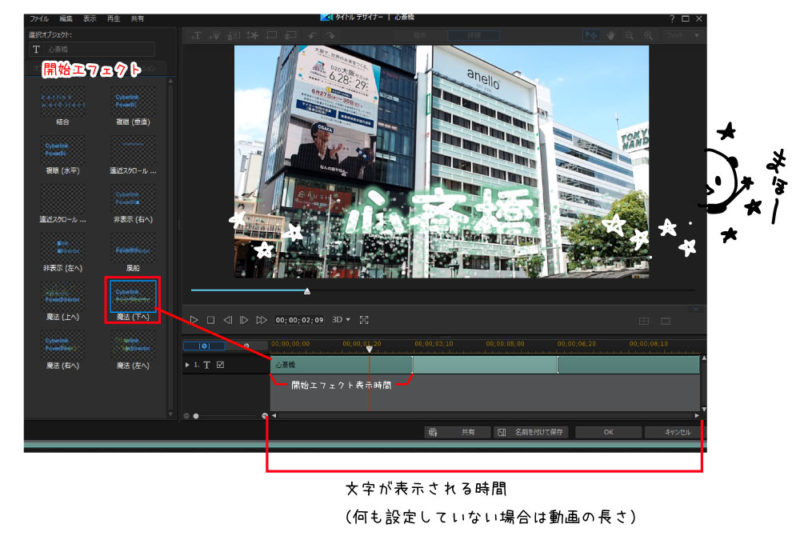Select the hand pan tool

coord(609,35)
